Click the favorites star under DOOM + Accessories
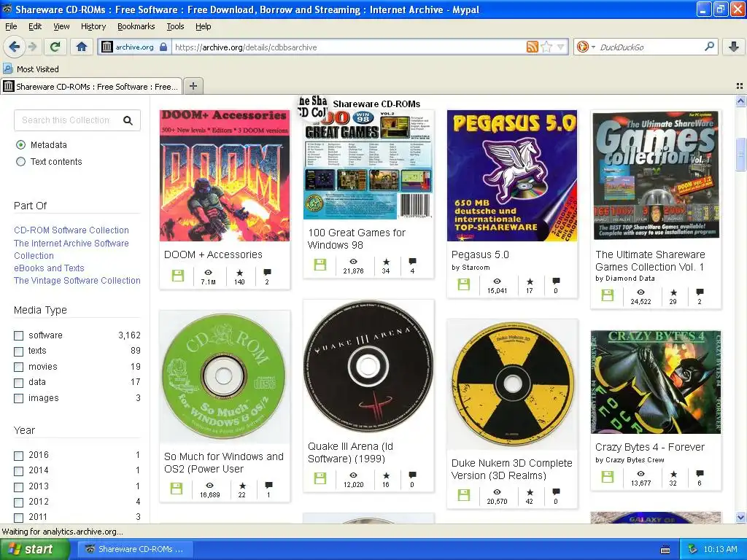The height and width of the screenshot is (560, 747). [239, 273]
